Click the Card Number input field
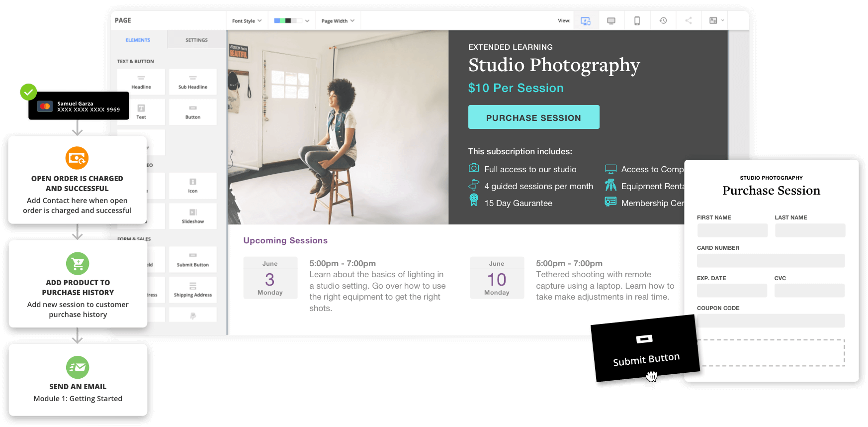The height and width of the screenshot is (427, 868). click(x=771, y=261)
